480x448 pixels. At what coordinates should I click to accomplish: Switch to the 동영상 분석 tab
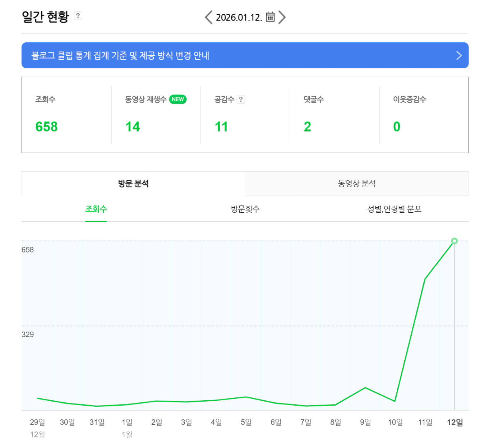356,184
